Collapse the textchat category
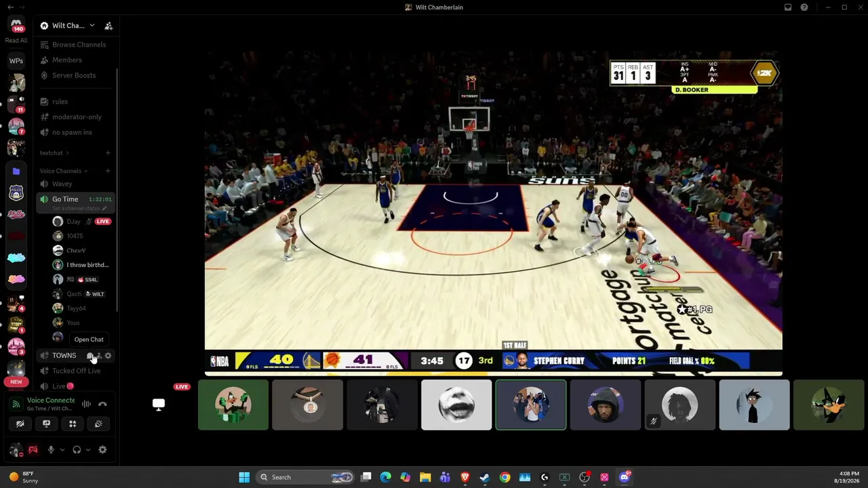 (54, 153)
